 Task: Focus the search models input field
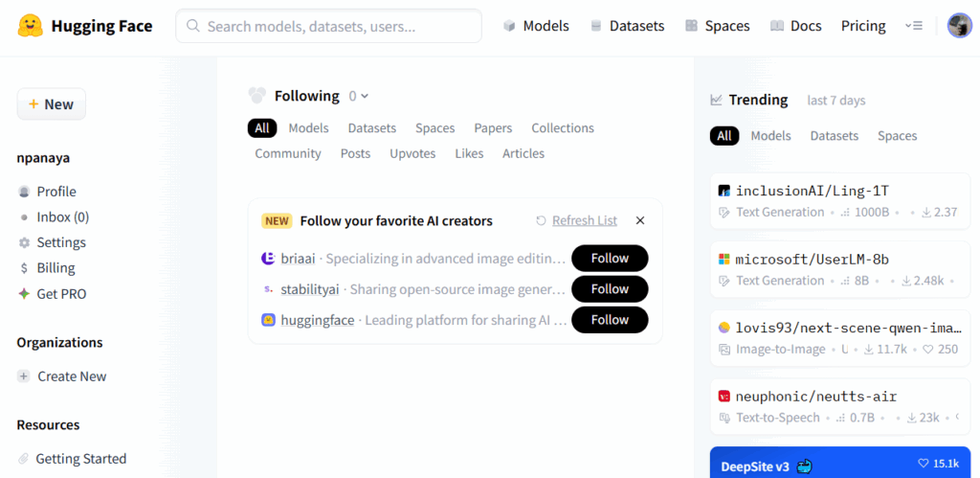click(328, 26)
